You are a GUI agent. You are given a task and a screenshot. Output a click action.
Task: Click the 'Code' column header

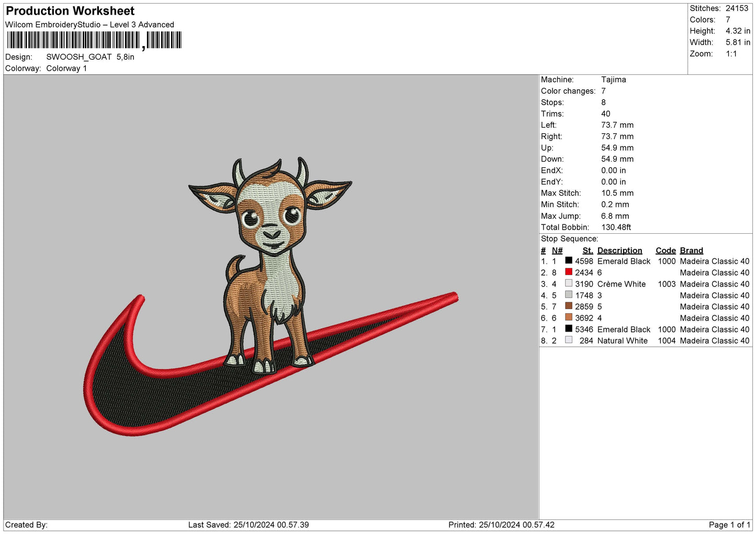[x=665, y=251]
